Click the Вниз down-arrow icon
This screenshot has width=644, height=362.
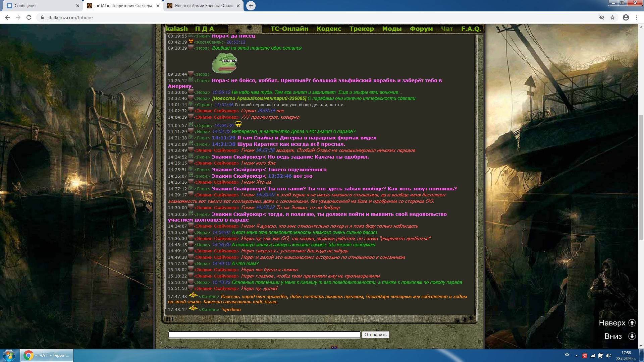pos(632,336)
